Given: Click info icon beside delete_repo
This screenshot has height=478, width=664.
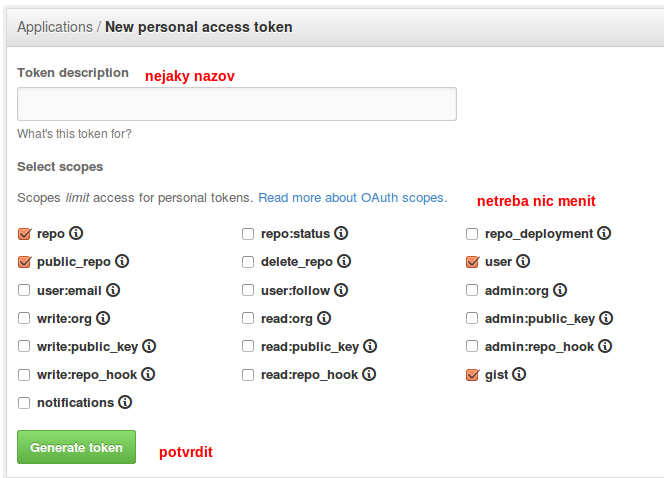Looking at the screenshot, I should click(x=344, y=261).
